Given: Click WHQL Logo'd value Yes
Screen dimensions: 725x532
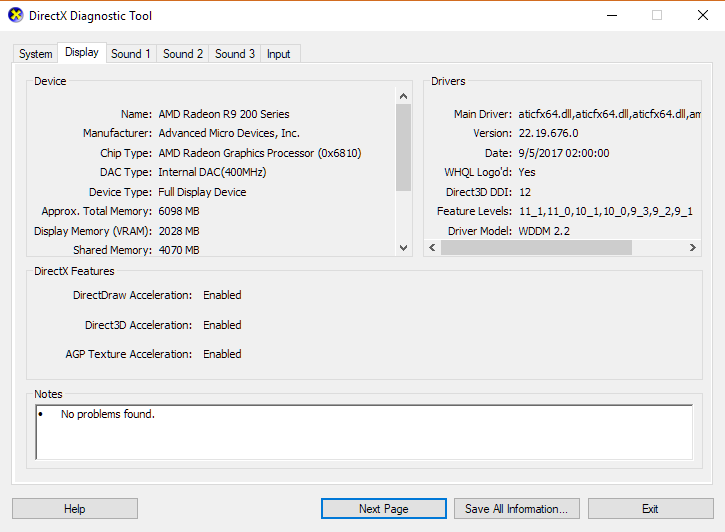Looking at the screenshot, I should click(x=527, y=172).
